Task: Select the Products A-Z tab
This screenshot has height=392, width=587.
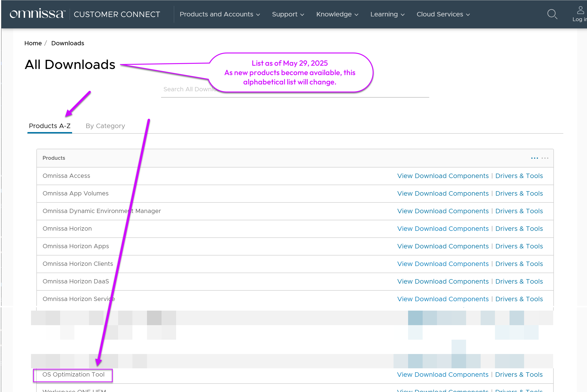Action: click(50, 126)
